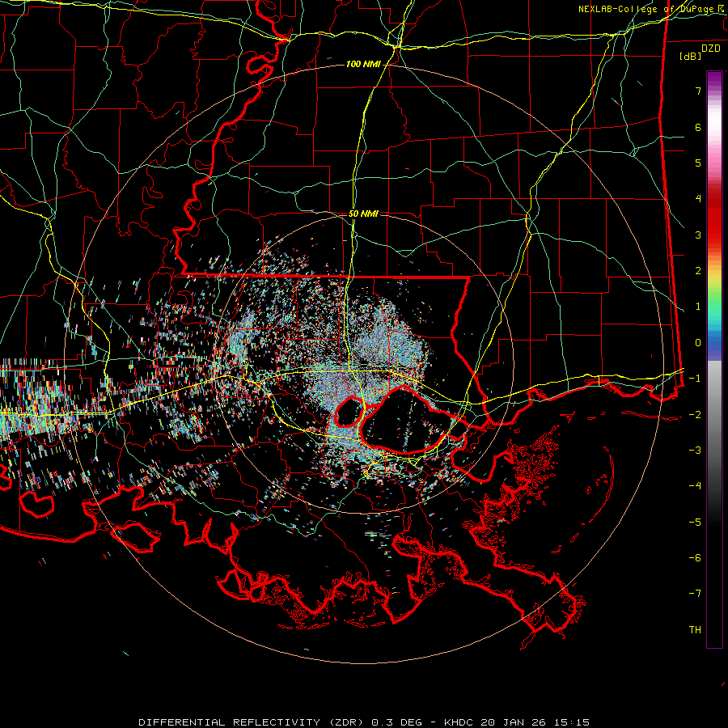The image size is (728, 728).
Task: Click the '100 NMI' range ring label
Action: coord(363,64)
